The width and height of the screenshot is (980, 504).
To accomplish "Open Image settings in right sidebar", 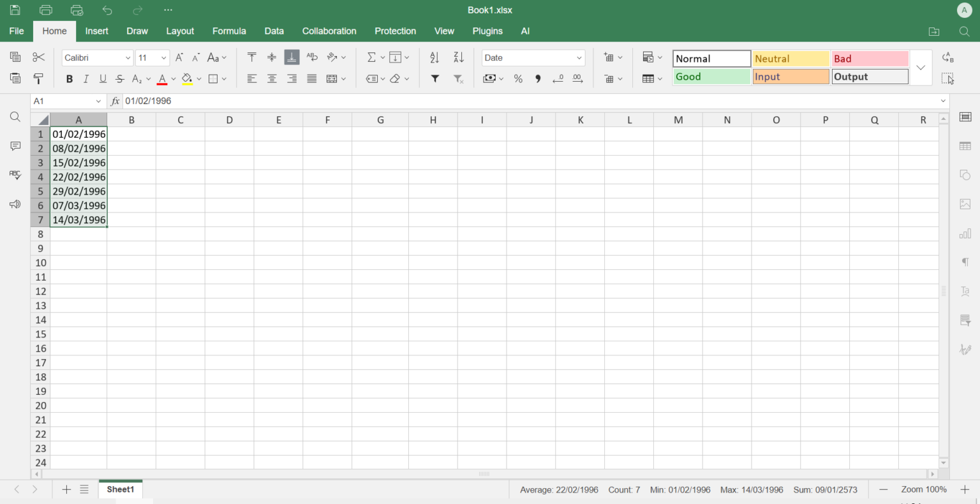I will coord(965,204).
